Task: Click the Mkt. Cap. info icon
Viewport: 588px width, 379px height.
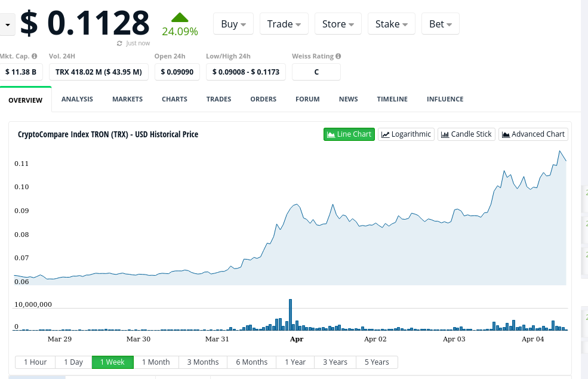Action: pyautogui.click(x=35, y=56)
